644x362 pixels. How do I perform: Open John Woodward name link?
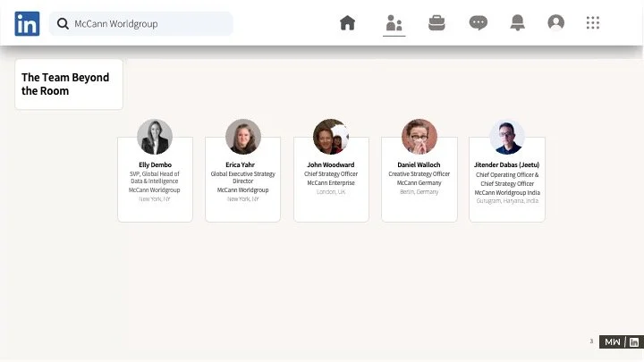click(331, 164)
